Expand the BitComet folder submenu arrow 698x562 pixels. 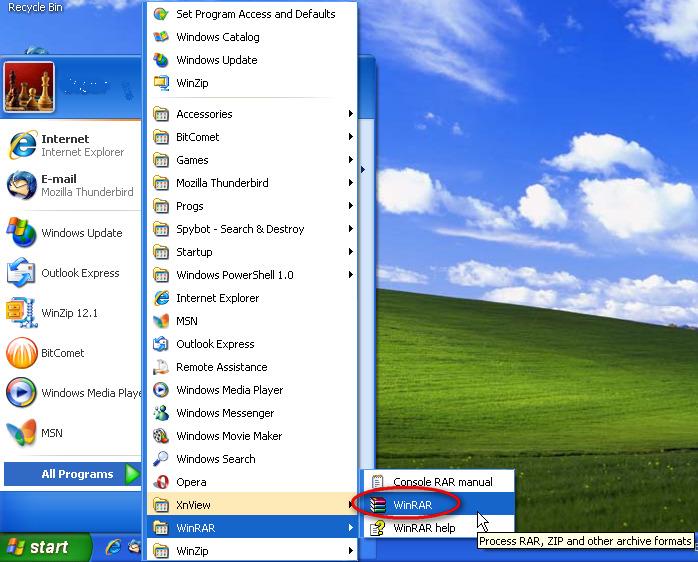[x=351, y=137]
